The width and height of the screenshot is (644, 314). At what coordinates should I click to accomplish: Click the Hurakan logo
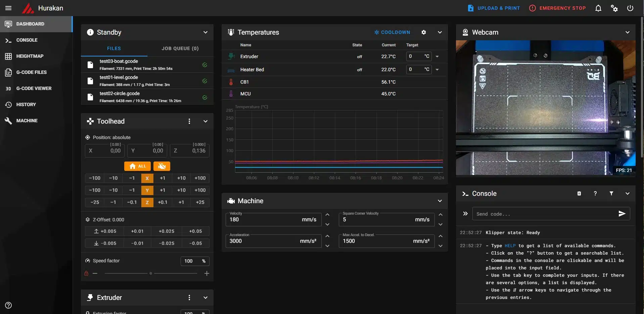click(28, 8)
